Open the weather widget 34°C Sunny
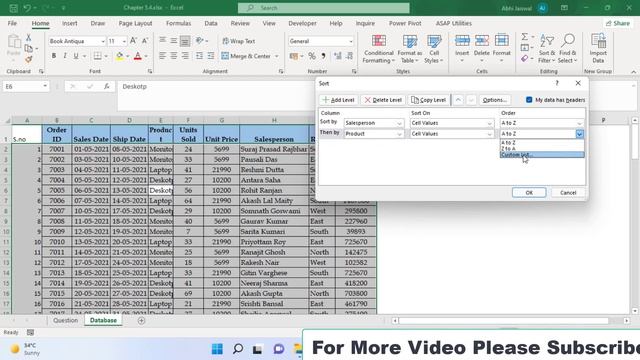 (x=26, y=349)
